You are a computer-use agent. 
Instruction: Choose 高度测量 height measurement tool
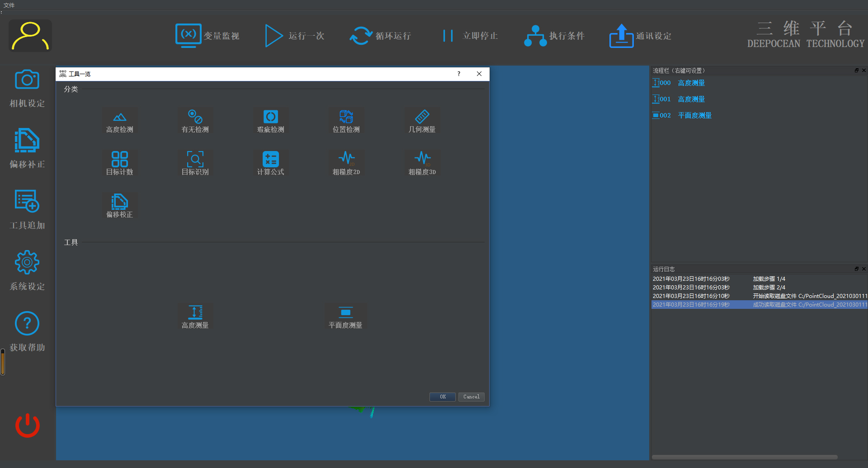[195, 317]
